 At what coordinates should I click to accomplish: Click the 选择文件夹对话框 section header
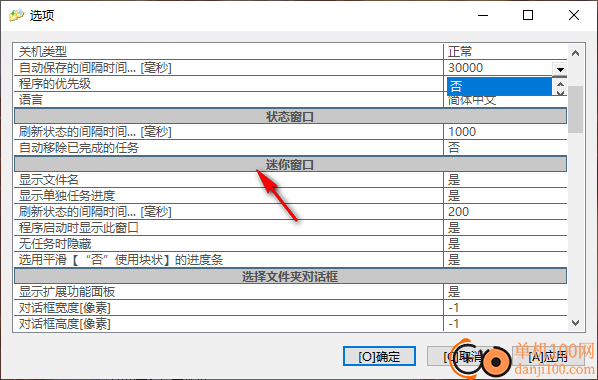pos(290,276)
